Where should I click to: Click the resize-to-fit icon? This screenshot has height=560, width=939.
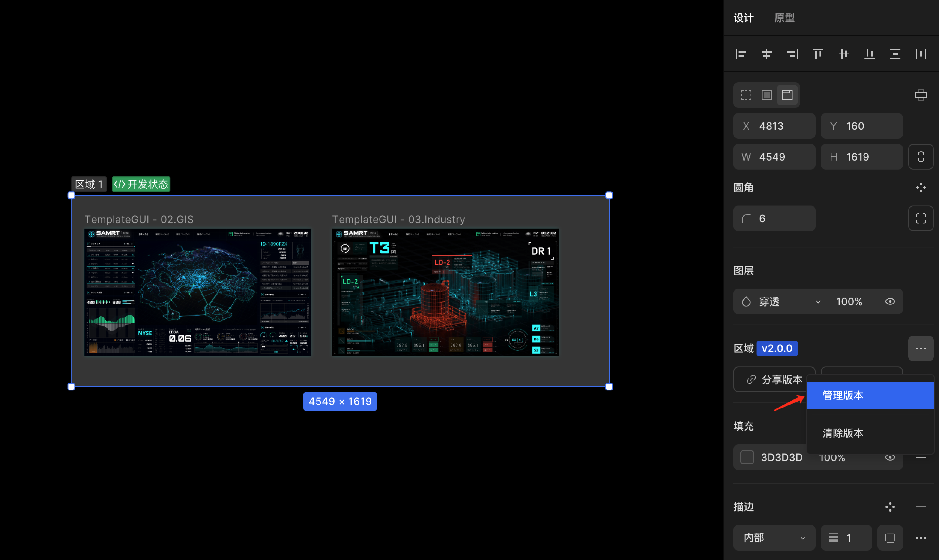[921, 95]
